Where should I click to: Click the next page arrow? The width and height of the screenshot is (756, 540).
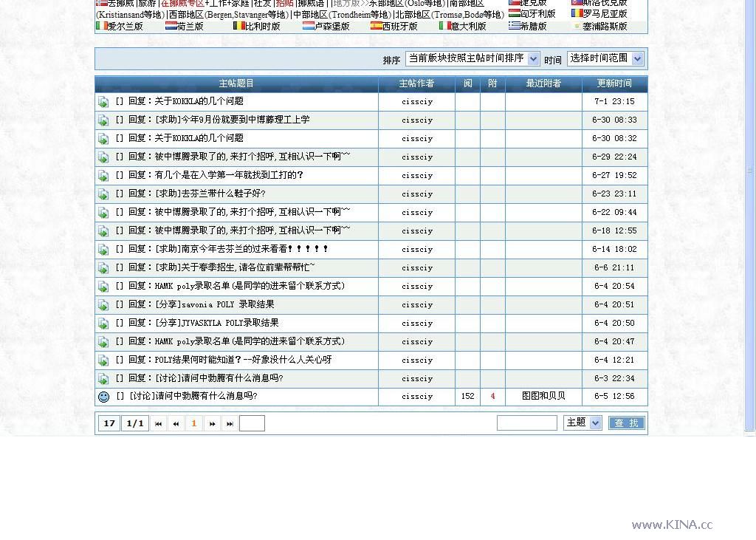pos(212,423)
